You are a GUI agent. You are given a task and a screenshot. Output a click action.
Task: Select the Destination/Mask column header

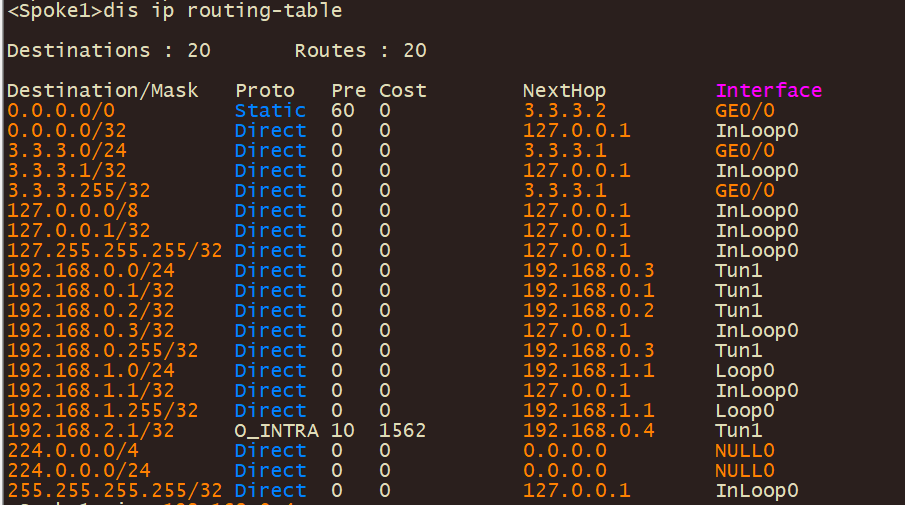click(103, 91)
